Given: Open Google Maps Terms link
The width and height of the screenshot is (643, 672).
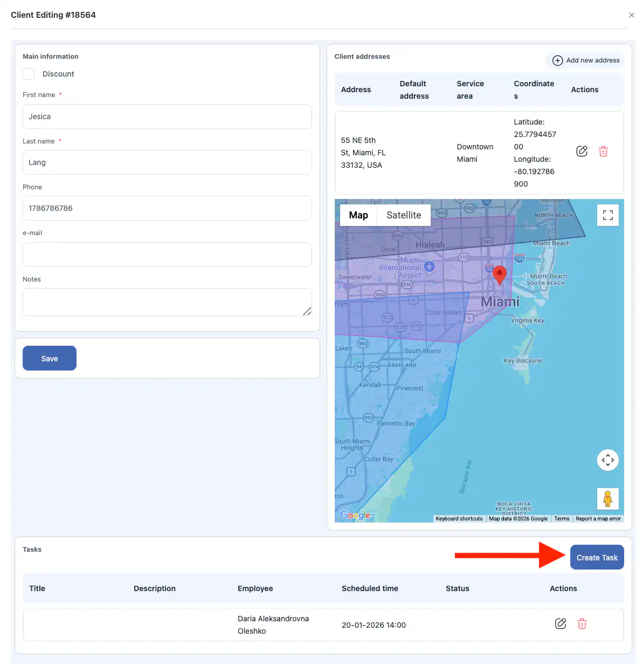Looking at the screenshot, I should pos(562,519).
